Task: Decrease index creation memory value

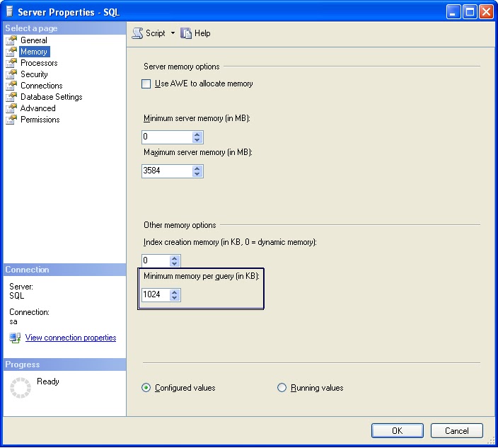Action: pos(174,263)
